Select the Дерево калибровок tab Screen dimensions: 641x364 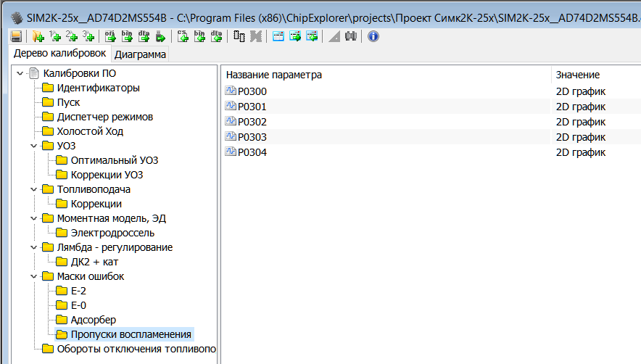59,54
